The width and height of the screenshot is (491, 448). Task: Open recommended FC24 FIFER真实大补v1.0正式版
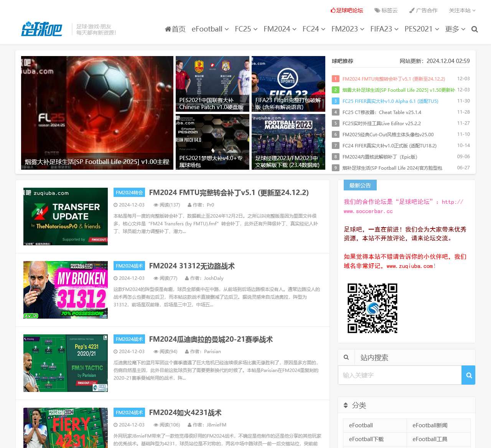(x=389, y=145)
